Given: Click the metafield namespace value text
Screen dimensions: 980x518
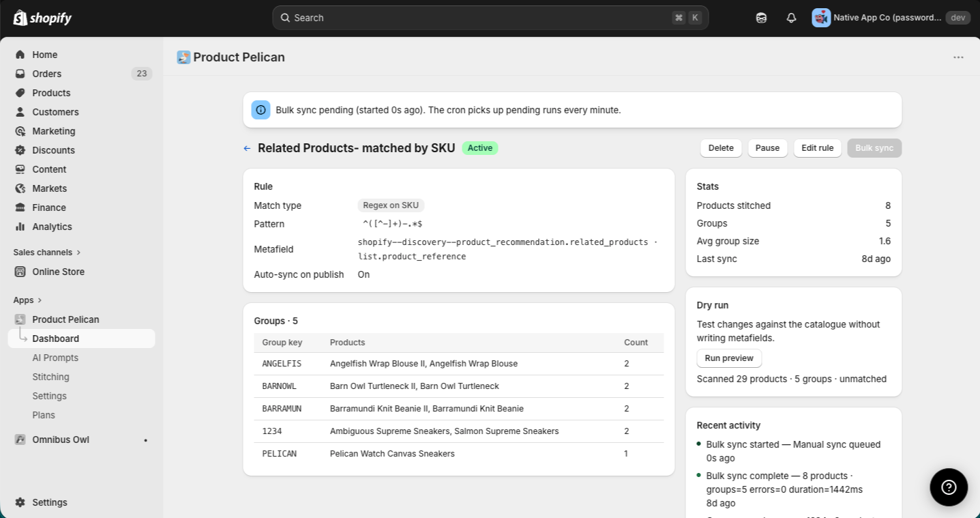Looking at the screenshot, I should pos(507,249).
